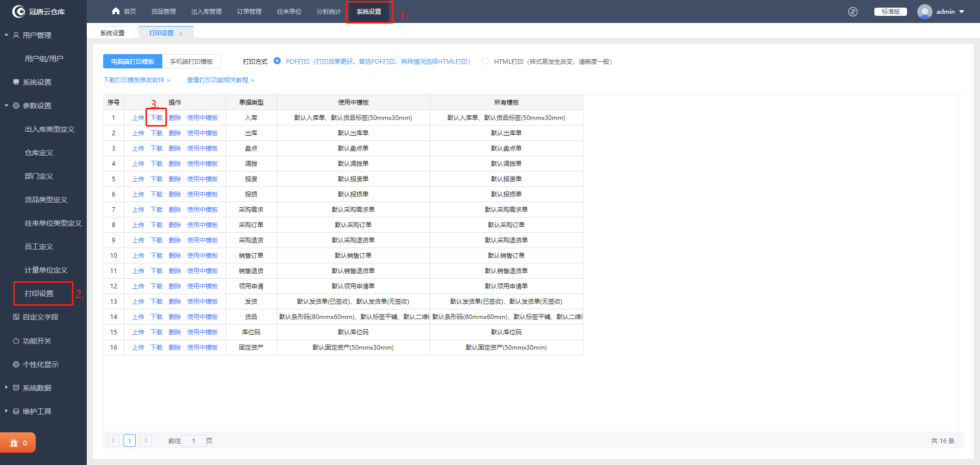Screen dimensions: 980x465
Task: Open 往来单位类型定义 in sidebar
Action: coord(53,223)
